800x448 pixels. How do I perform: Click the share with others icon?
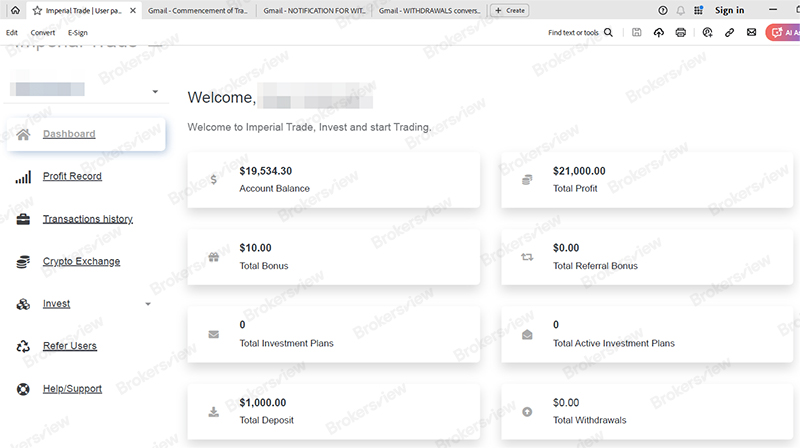click(x=707, y=32)
